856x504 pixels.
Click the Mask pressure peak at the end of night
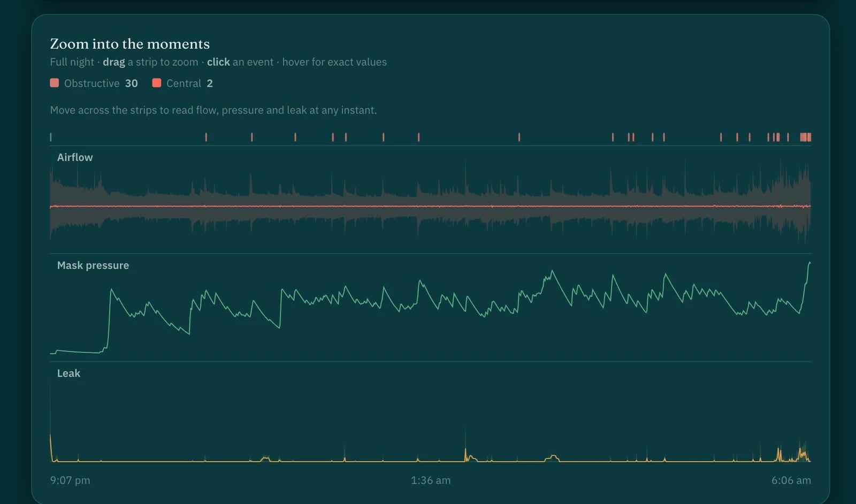[809, 263]
